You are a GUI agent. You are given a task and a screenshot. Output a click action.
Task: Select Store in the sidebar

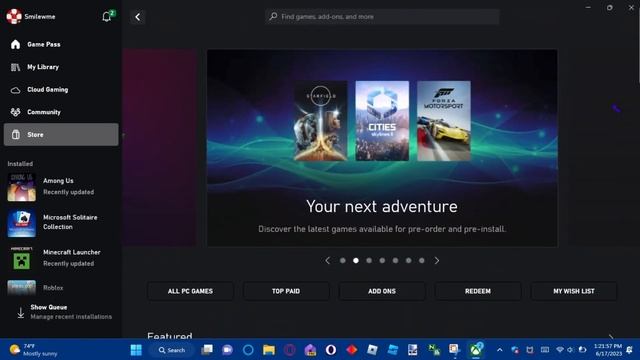click(61, 134)
